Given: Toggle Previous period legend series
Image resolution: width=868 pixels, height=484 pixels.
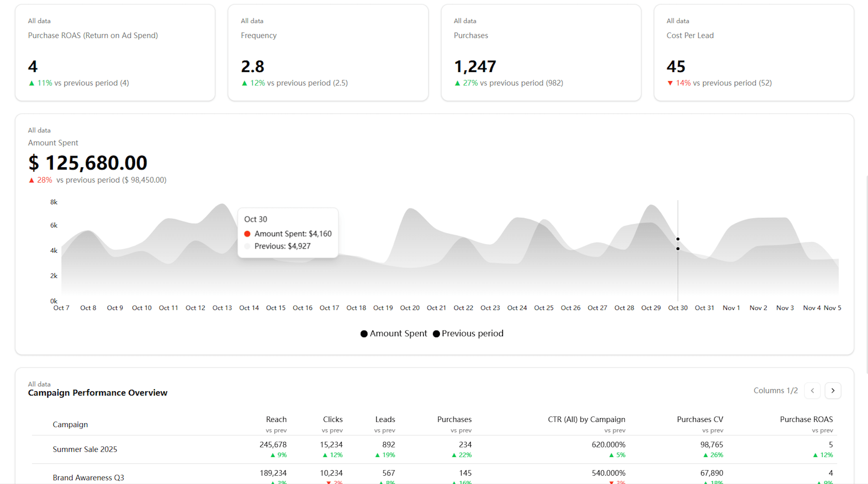Looking at the screenshot, I should (x=468, y=334).
